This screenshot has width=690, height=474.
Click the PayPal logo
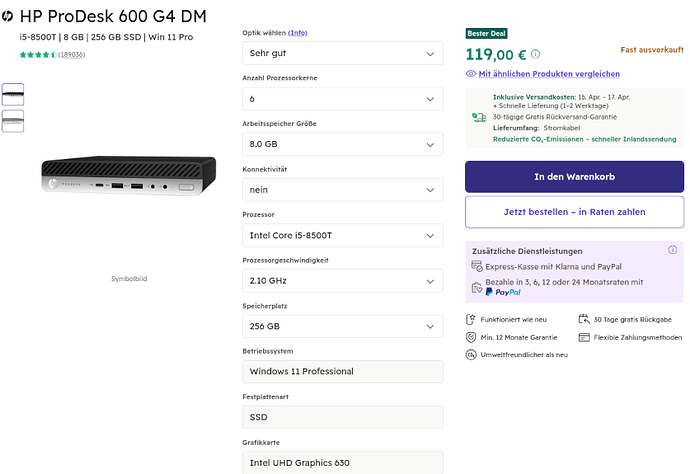[x=503, y=292]
